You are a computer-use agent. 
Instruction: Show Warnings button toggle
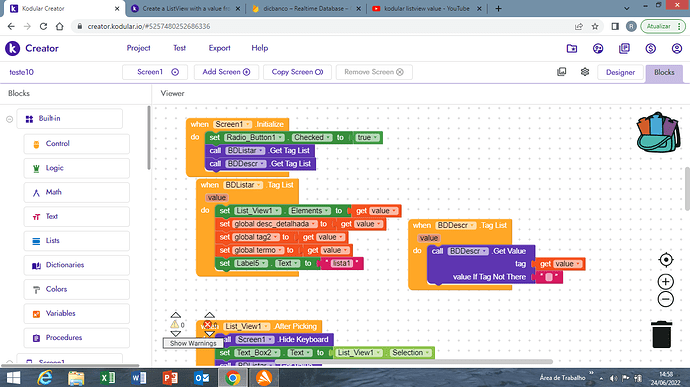click(193, 343)
